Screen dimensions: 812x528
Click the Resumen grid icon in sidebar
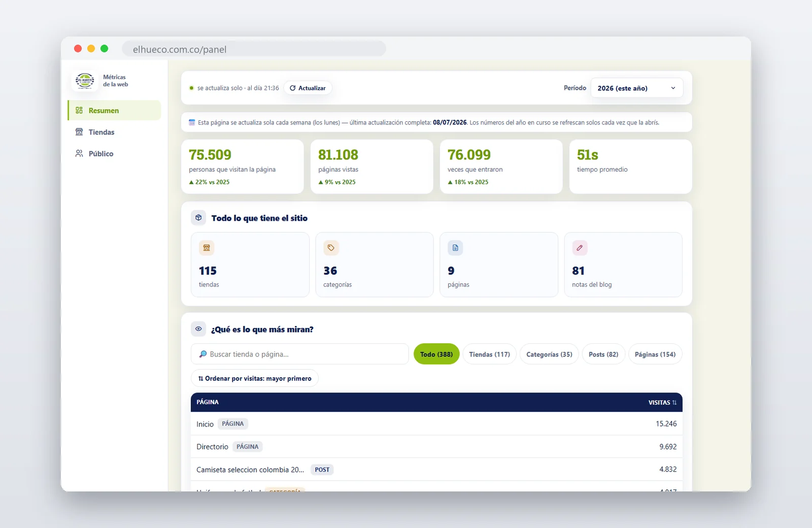(79, 110)
